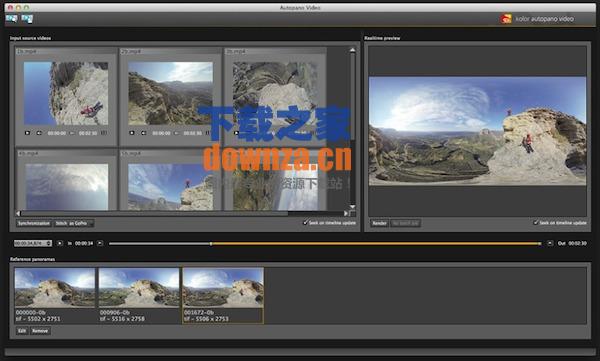
Task: Select the fourth source video sky thumbnail
Action: click(x=67, y=187)
